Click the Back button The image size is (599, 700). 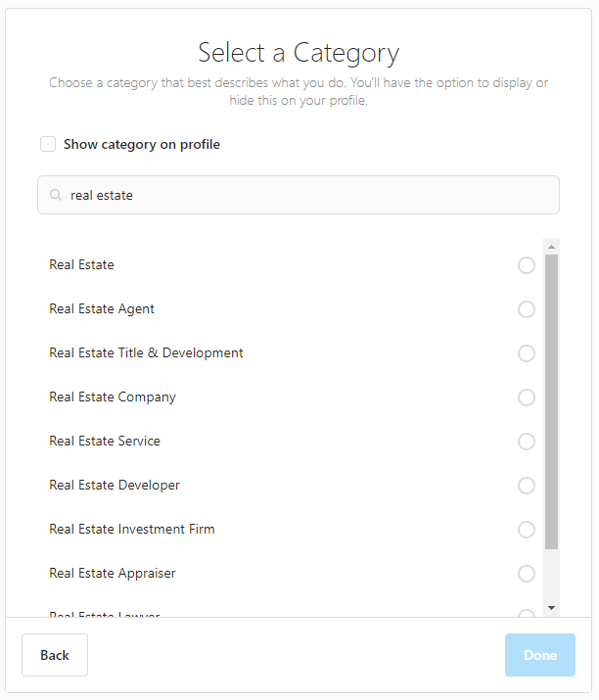55,655
